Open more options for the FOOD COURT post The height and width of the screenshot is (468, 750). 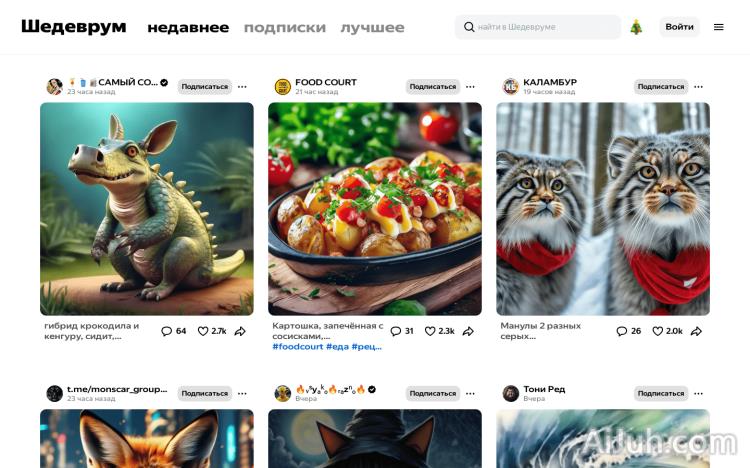(x=470, y=87)
